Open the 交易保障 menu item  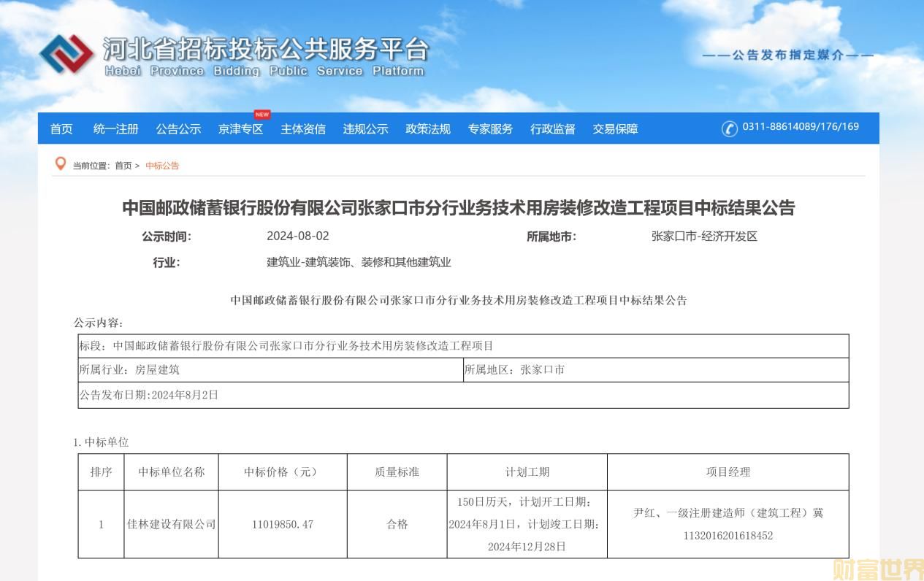point(616,129)
